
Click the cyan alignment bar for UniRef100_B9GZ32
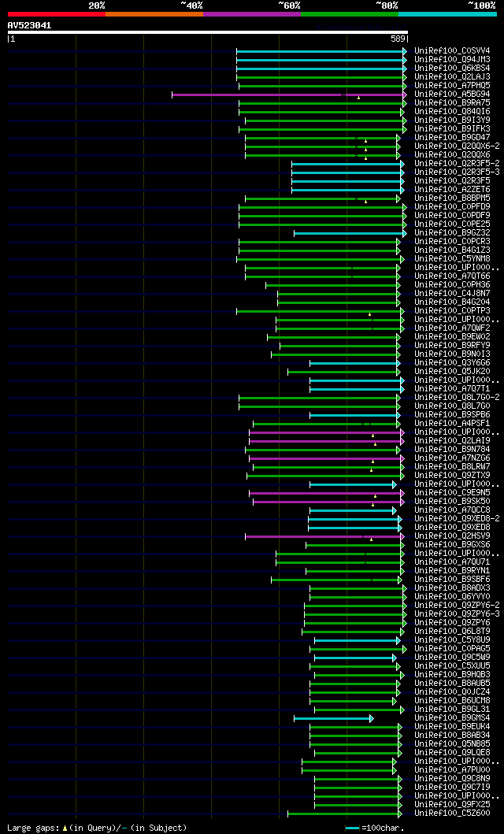[350, 233]
